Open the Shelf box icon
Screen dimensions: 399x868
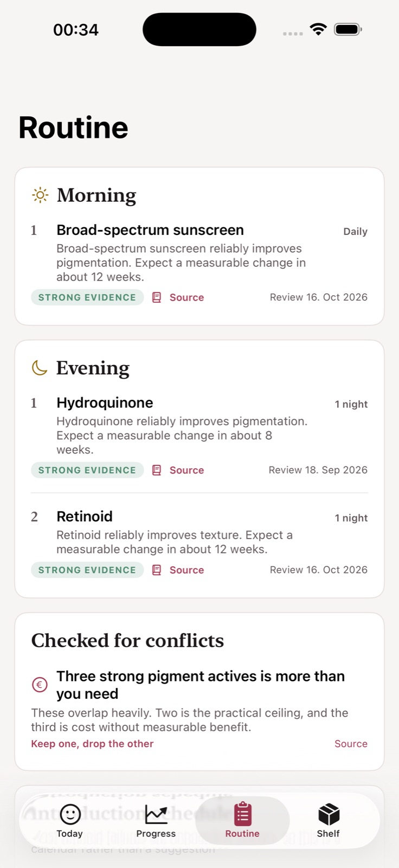(x=329, y=814)
